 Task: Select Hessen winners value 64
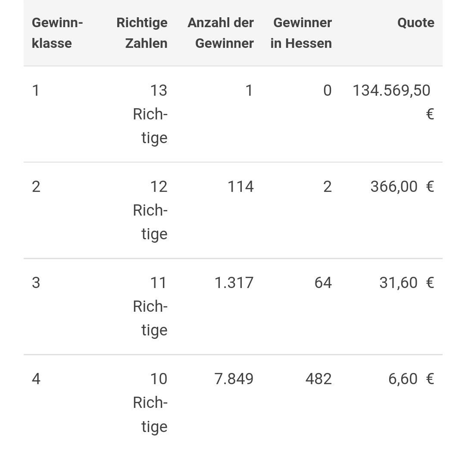pyautogui.click(x=323, y=283)
